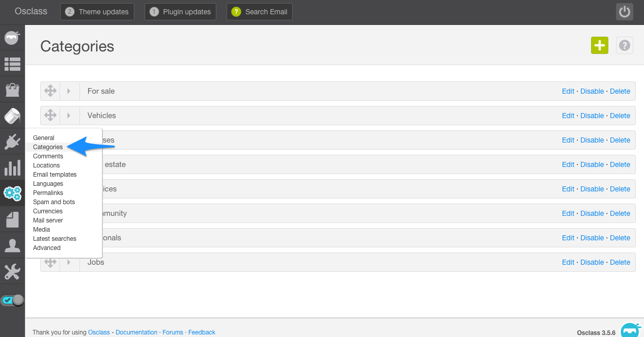Click the Vehicles drag handle icon
Screen dimensions: 644x337
pos(50,116)
